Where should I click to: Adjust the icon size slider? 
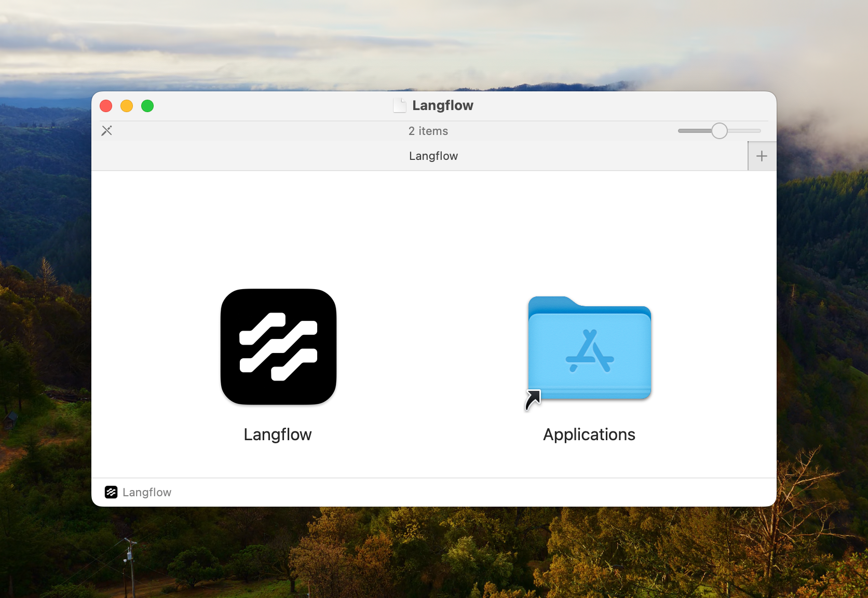(720, 131)
